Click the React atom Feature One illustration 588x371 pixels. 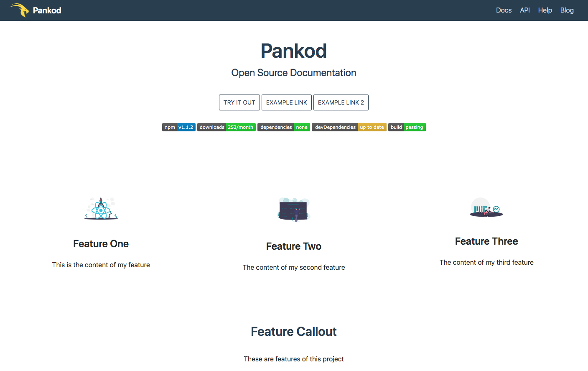(101, 209)
